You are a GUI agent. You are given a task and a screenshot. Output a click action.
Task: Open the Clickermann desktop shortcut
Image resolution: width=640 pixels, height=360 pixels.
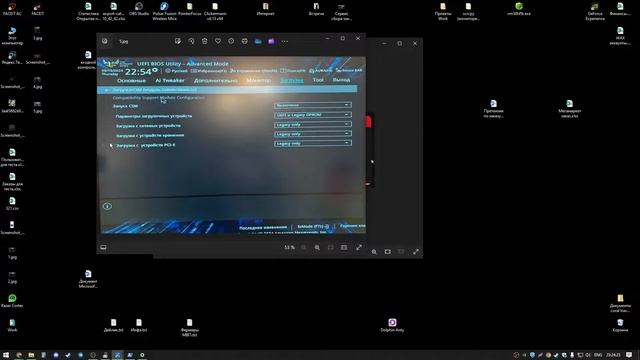pyautogui.click(x=215, y=11)
